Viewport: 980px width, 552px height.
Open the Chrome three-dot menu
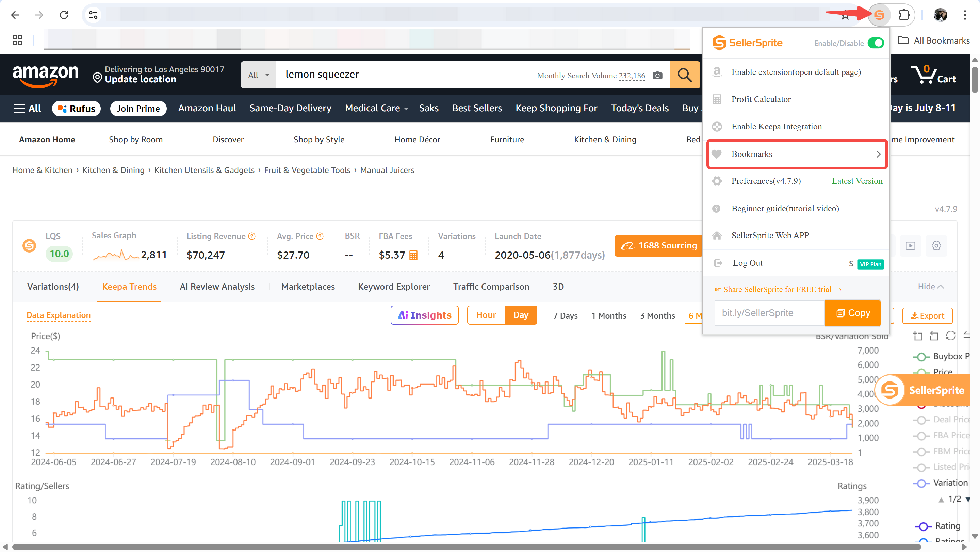[x=965, y=15]
